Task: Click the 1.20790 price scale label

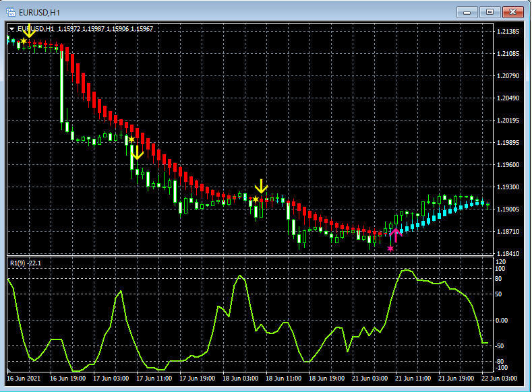Action: point(508,76)
